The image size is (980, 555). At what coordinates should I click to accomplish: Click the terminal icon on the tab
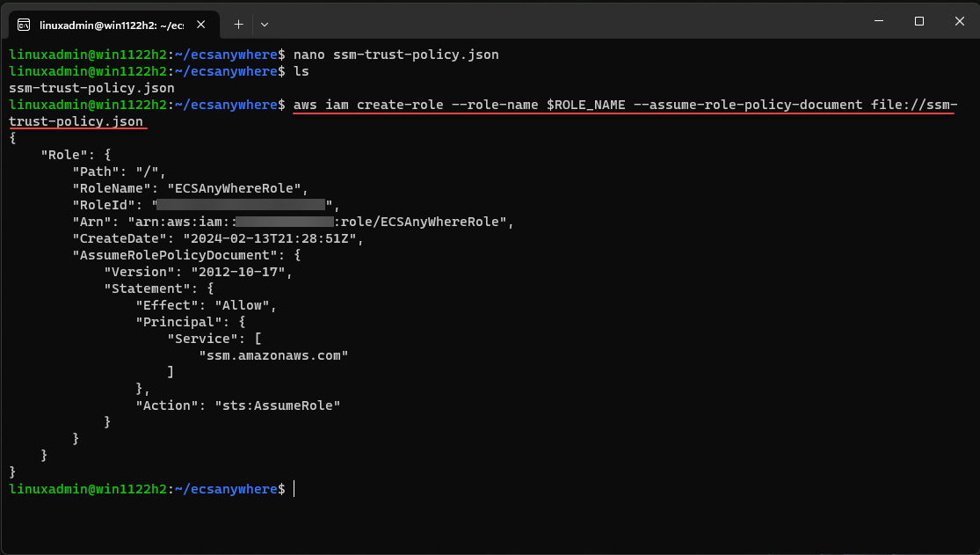click(x=25, y=24)
